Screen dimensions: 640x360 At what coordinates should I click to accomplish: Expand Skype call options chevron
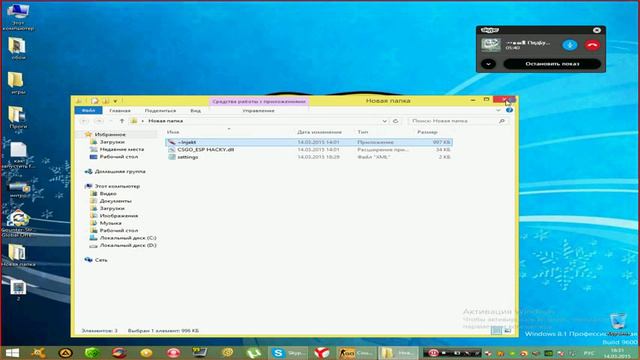(488, 64)
